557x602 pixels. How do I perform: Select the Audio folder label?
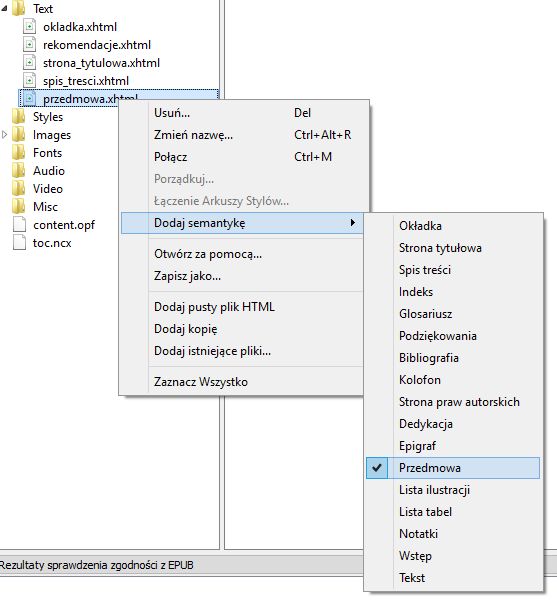pos(49,171)
